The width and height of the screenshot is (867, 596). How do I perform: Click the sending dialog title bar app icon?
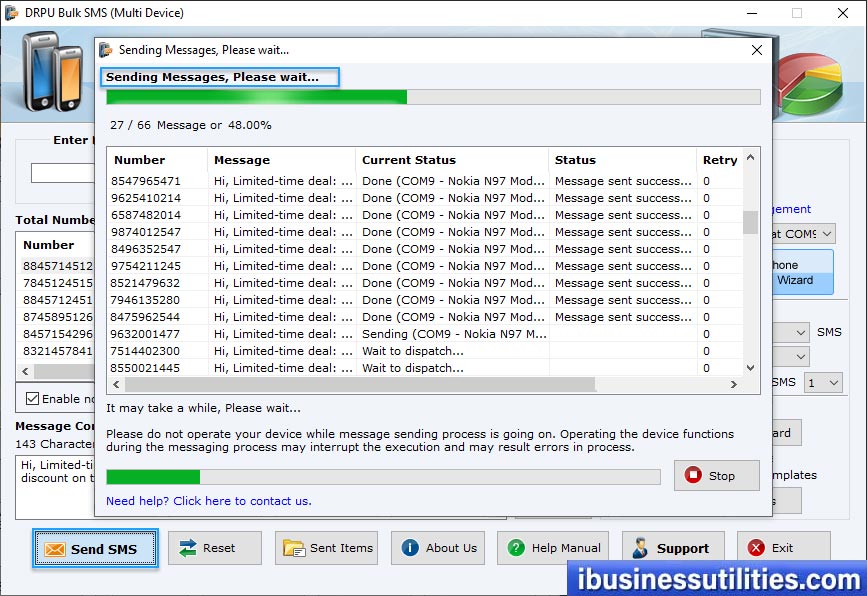pos(105,50)
